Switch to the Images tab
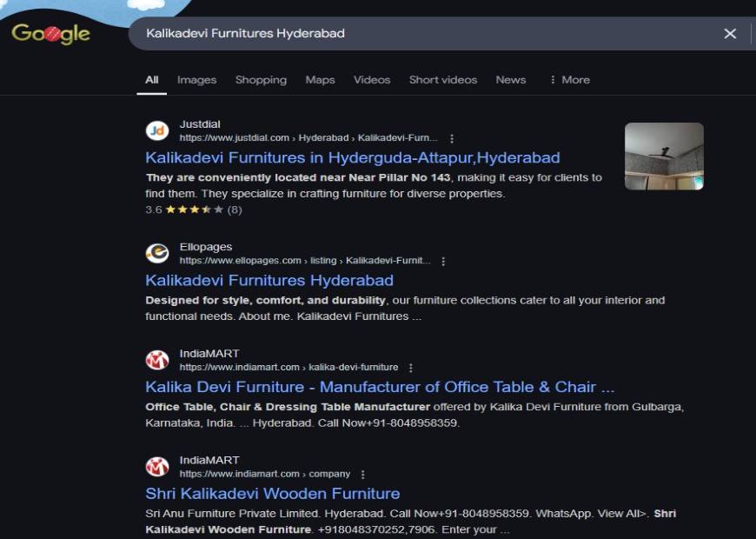 pos(196,80)
